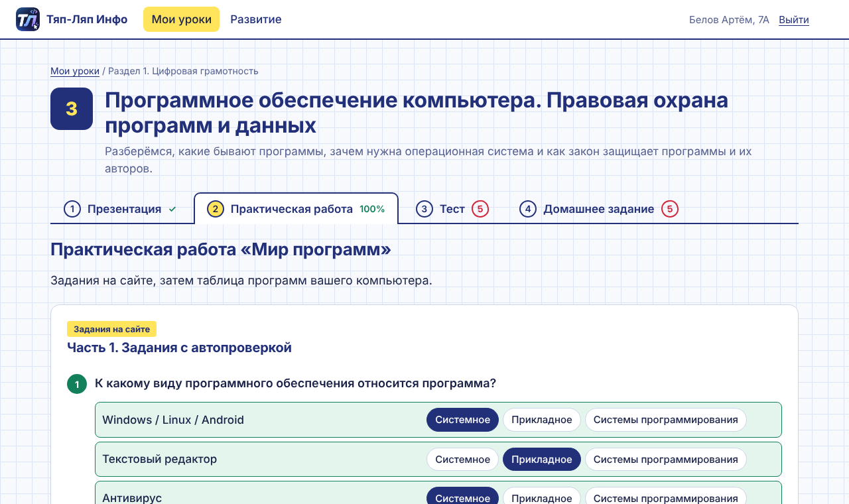Viewport: 849px width, 504px height.
Task: Open the Мои уроки navigation item
Action: pyautogui.click(x=182, y=19)
